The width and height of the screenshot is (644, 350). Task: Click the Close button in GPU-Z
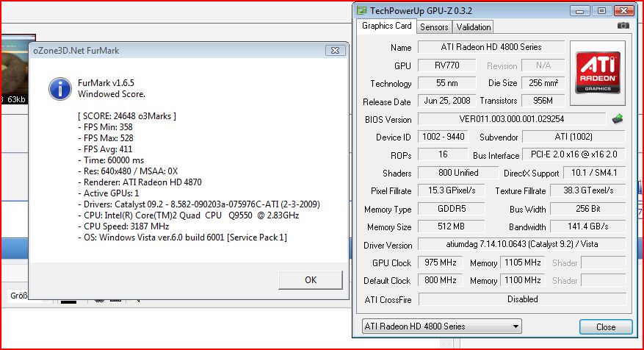coord(606,327)
